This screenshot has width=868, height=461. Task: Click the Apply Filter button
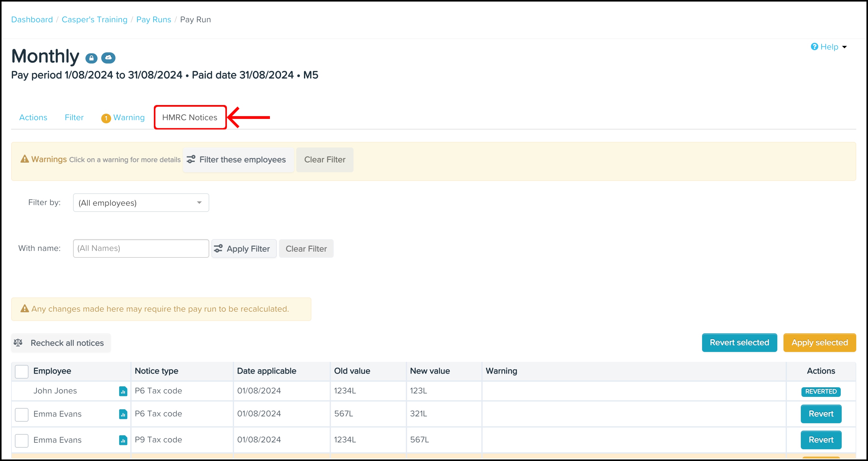tap(244, 248)
